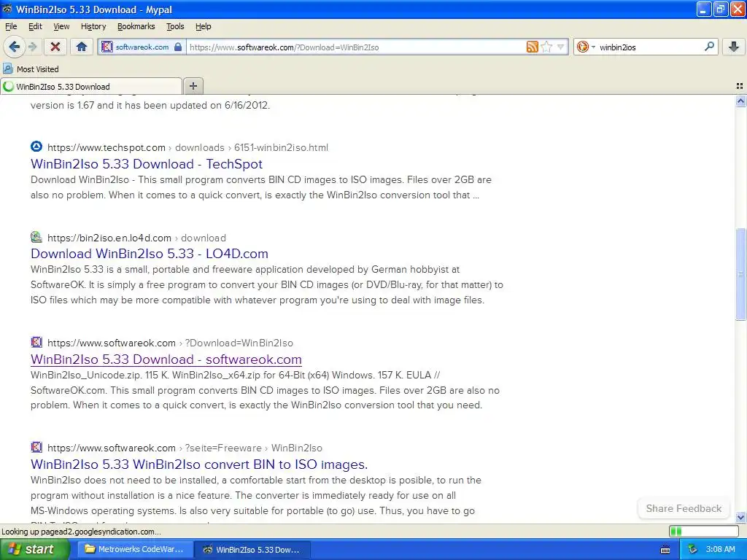747x560 pixels.
Task: Click the winbin2ios search field
Action: (x=650, y=47)
